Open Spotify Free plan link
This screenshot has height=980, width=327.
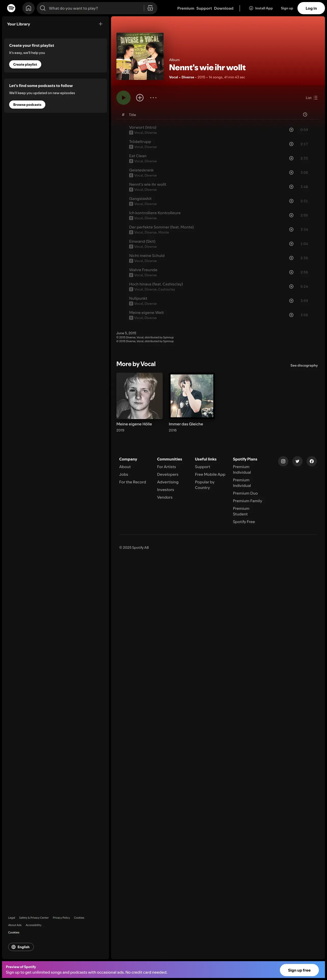244,522
